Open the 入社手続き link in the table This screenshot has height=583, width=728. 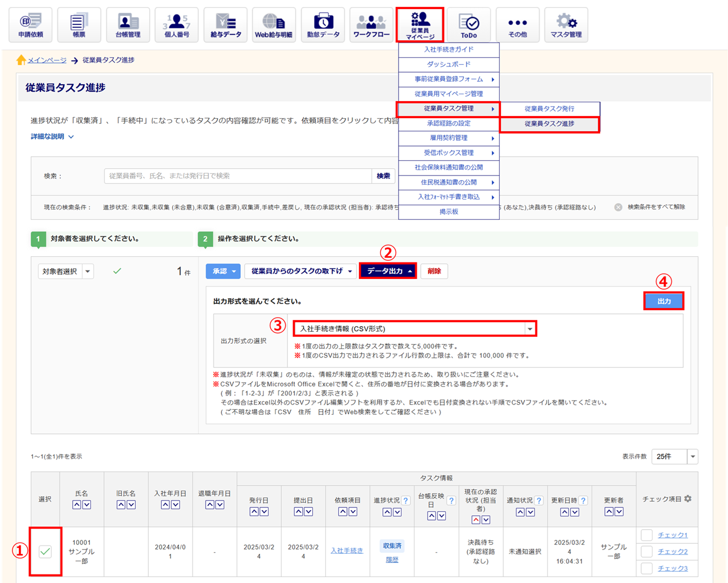[346, 551]
